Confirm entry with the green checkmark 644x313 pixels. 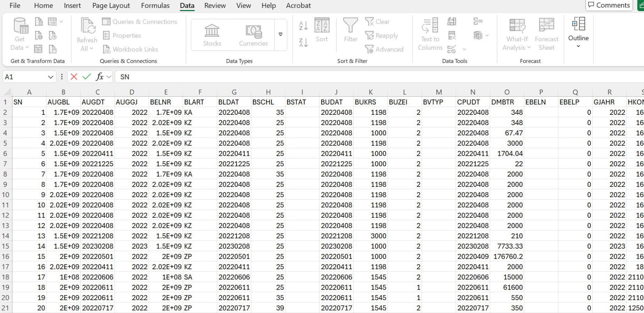pyautogui.click(x=87, y=77)
